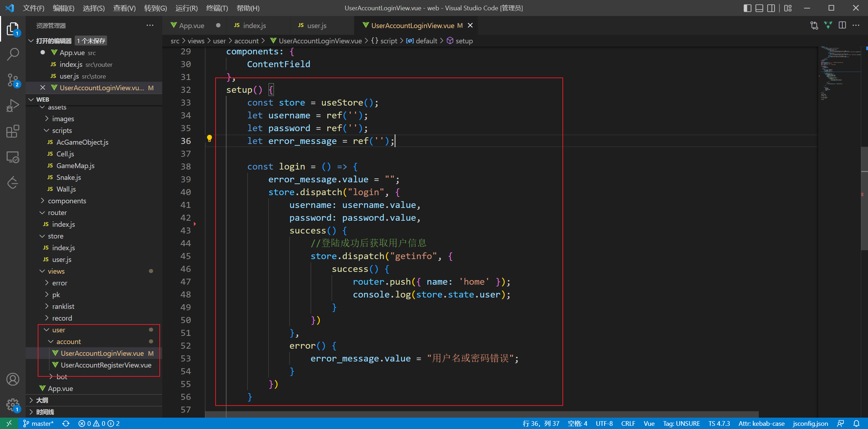
Task: Toggle primary side bar layout button
Action: point(747,8)
